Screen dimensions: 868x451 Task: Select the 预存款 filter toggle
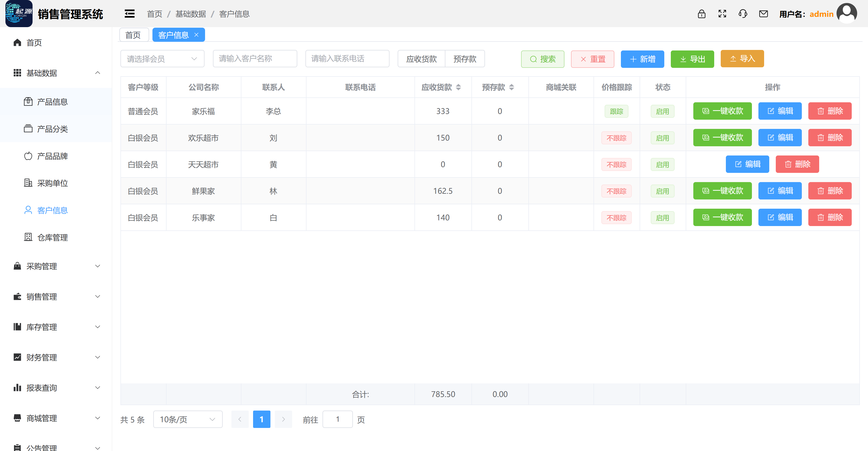[x=465, y=59]
